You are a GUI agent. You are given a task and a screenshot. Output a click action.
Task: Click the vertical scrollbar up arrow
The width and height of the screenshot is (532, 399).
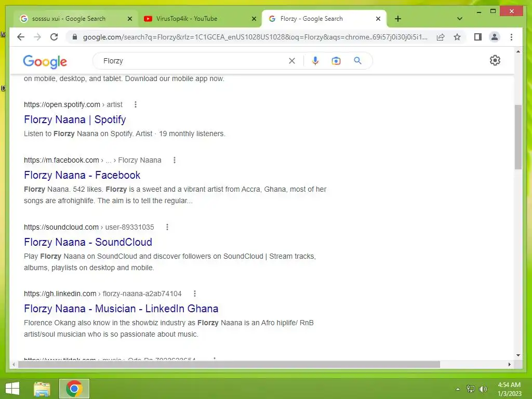(518, 51)
